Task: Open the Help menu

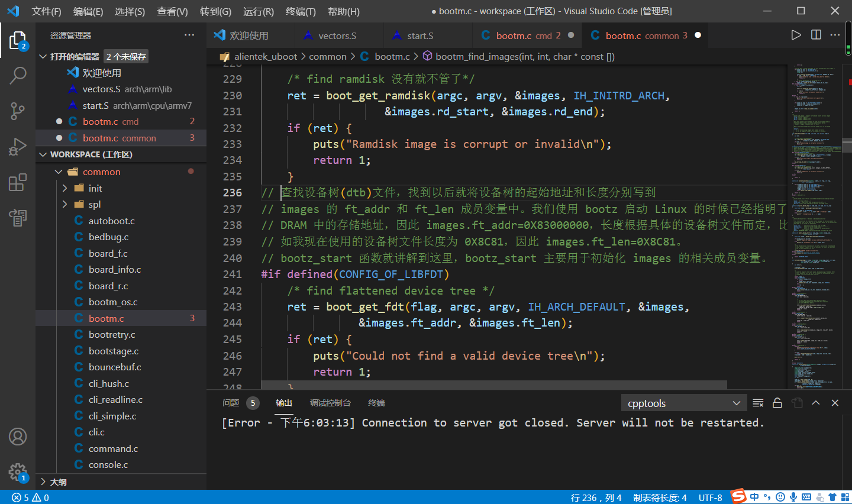Action: coord(343,11)
